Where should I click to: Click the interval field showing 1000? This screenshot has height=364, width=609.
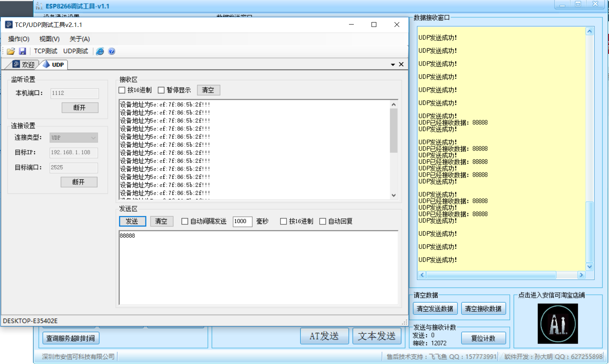(x=243, y=221)
